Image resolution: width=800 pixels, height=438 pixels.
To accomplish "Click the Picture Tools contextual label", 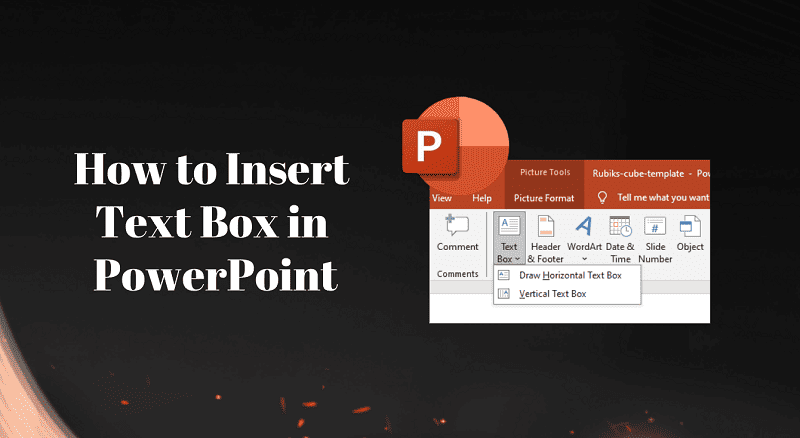I will pos(545,173).
